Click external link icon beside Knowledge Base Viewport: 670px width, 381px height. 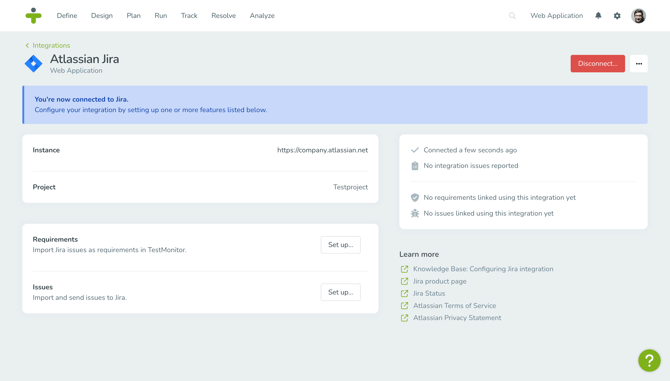[404, 269]
